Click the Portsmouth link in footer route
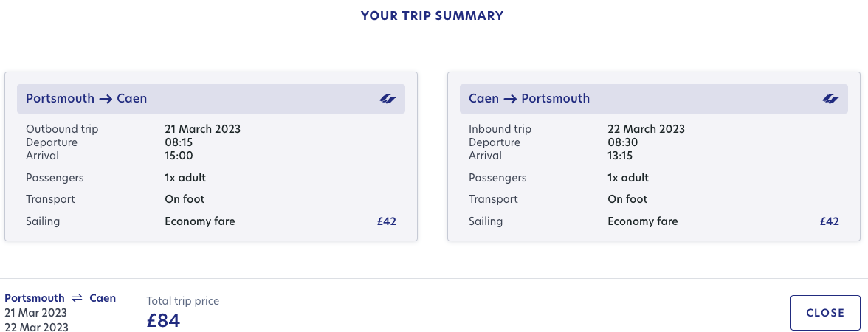 coord(35,298)
